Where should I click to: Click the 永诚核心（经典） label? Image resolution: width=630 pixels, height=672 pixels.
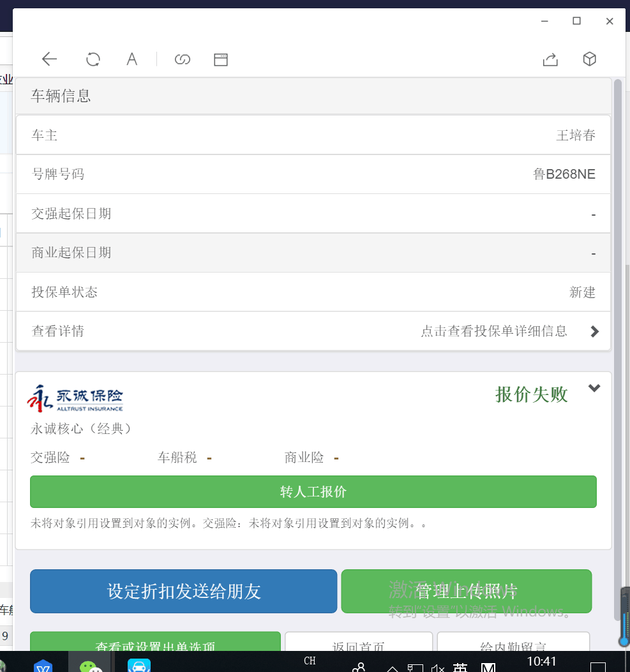80,429
